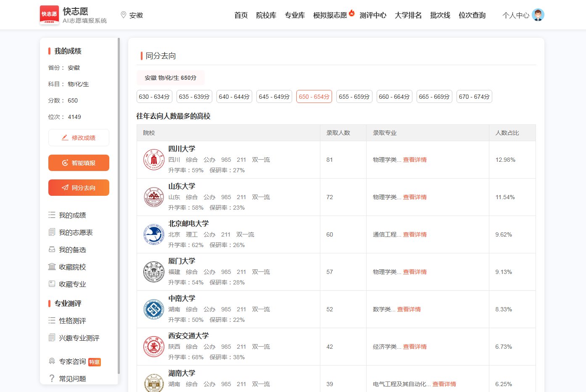Click the bookmark icon next to 收藏专业
Image resolution: width=586 pixels, height=392 pixels.
point(52,284)
